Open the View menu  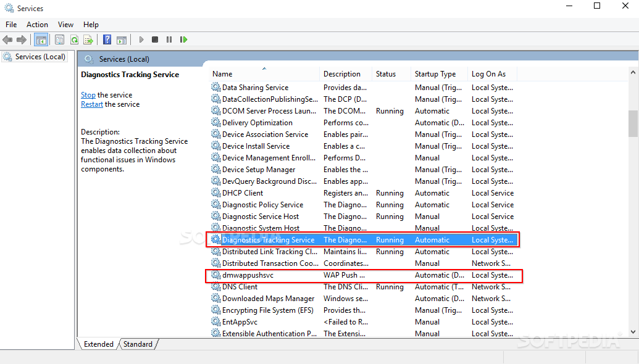pos(65,25)
